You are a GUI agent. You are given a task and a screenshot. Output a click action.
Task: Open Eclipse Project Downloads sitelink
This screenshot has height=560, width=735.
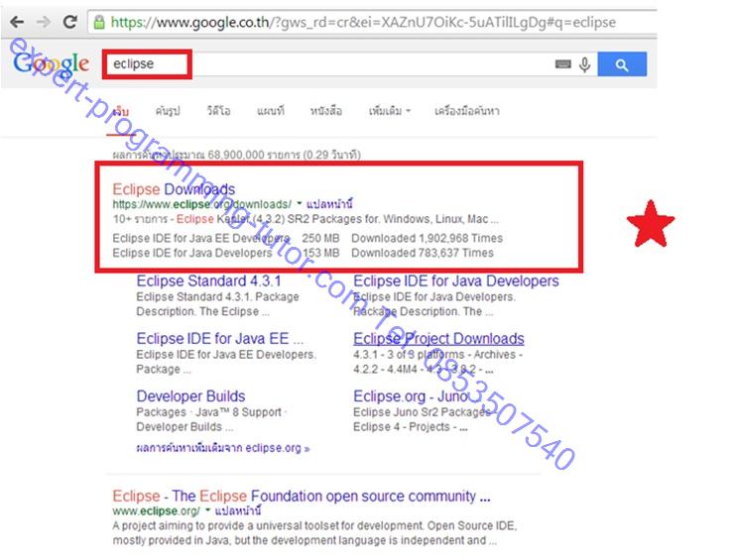[x=438, y=339]
